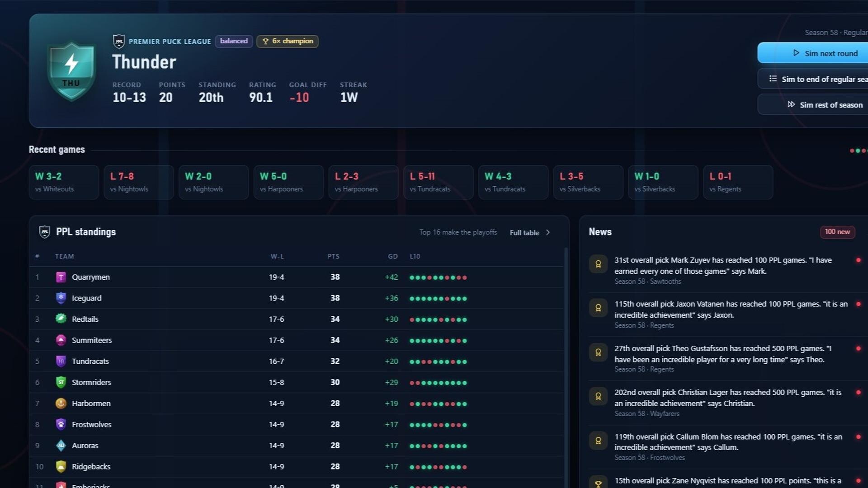868x488 pixels.
Task: Click the medal icon beside Callum Blom news
Action: 598,441
